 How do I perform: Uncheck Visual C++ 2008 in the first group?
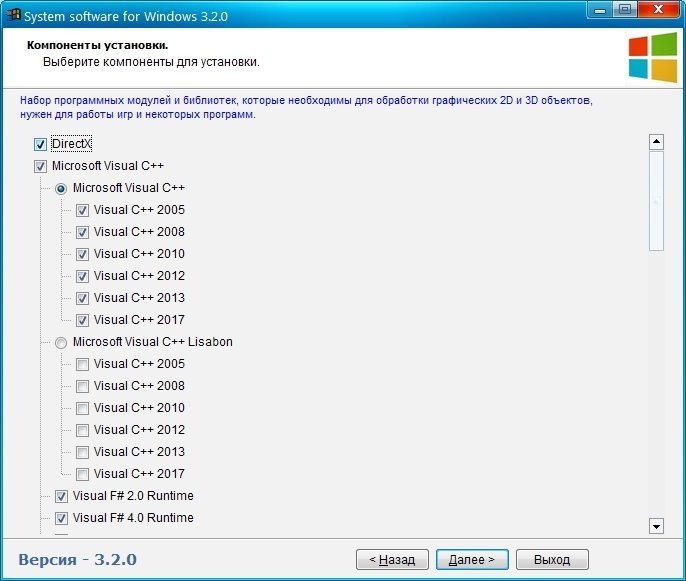[82, 232]
